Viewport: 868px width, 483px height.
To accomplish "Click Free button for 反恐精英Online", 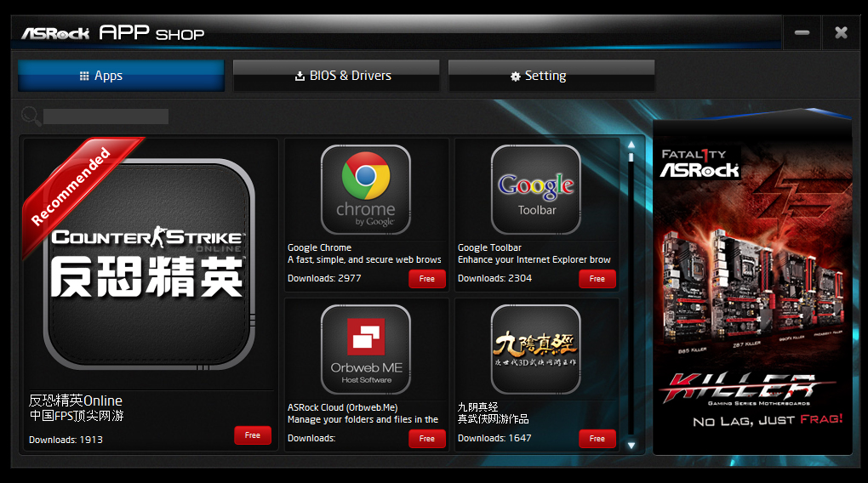I will 253,435.
